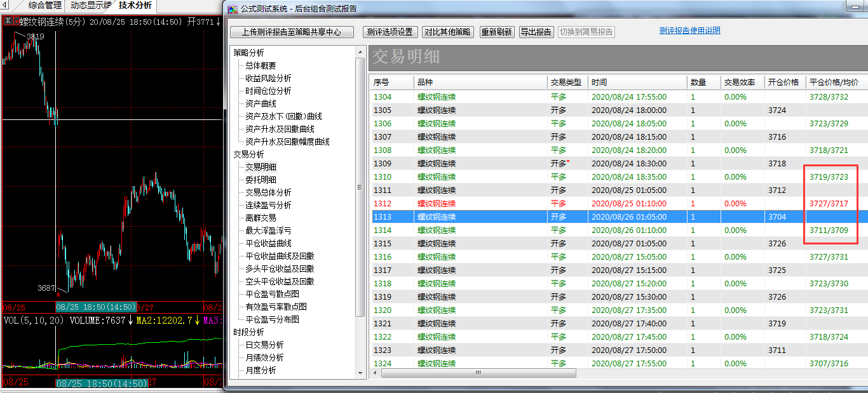Minimize the test report window
This screenshot has width=868, height=393.
click(x=856, y=6)
